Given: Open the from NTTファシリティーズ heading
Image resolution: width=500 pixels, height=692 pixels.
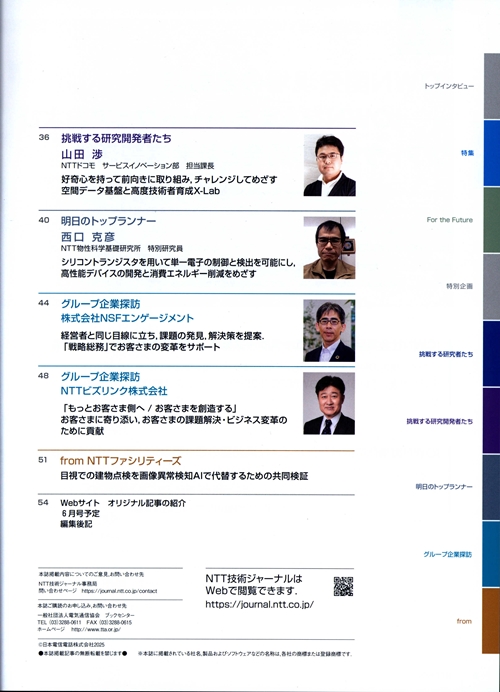Looking at the screenshot, I should 120,461.
